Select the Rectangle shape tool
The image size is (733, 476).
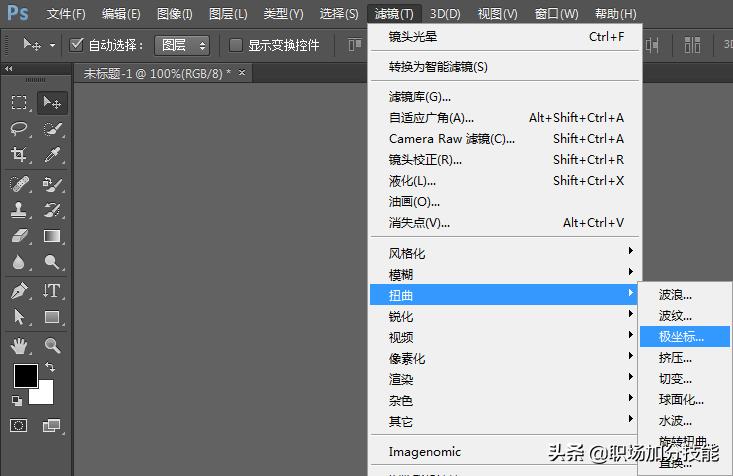pyautogui.click(x=52, y=317)
